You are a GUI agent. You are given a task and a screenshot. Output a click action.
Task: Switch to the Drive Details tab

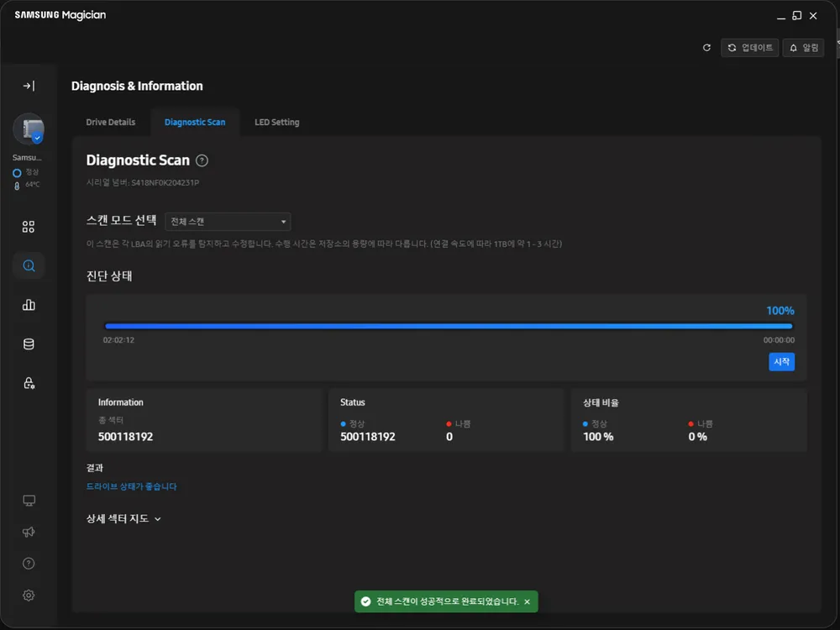[x=110, y=122]
